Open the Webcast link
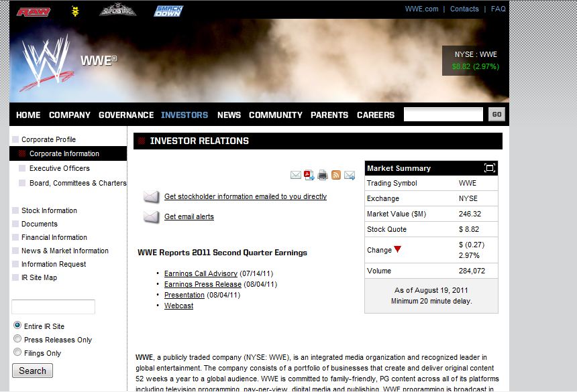Viewport: 577px width, 392px height. tap(178, 306)
